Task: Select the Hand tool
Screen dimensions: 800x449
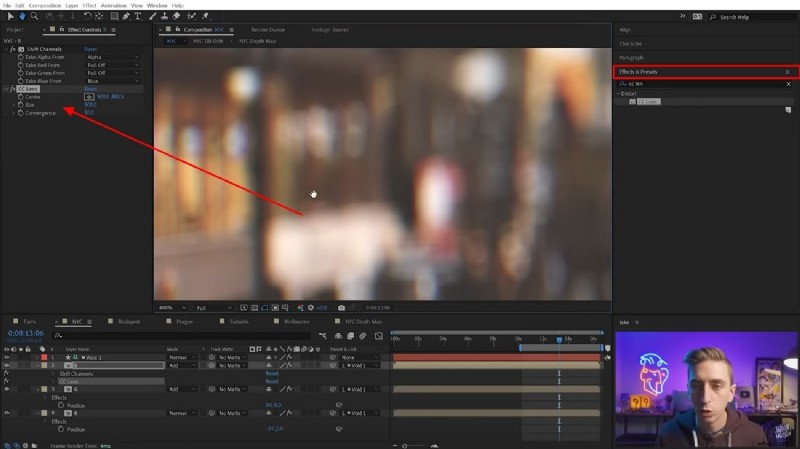Action: click(x=22, y=16)
